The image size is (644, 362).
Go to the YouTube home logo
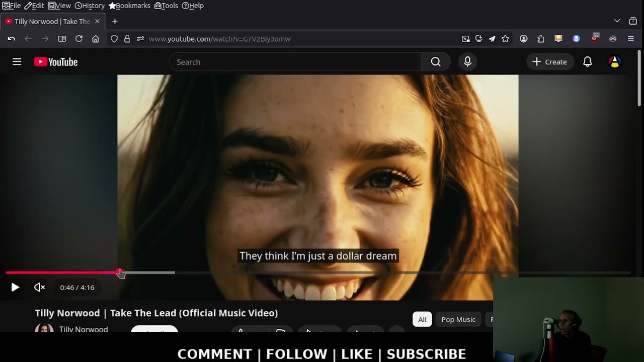[x=56, y=62]
